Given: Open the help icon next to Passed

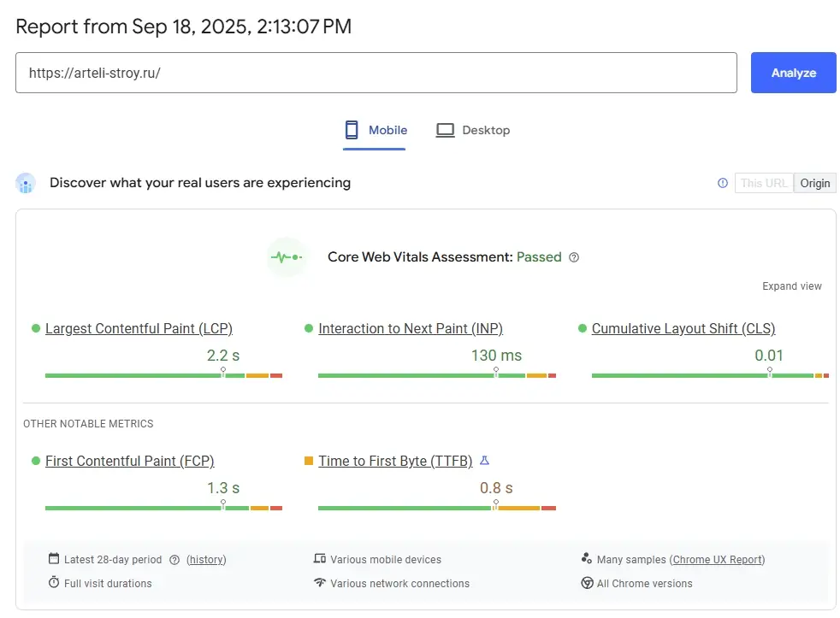Looking at the screenshot, I should pyautogui.click(x=573, y=256).
